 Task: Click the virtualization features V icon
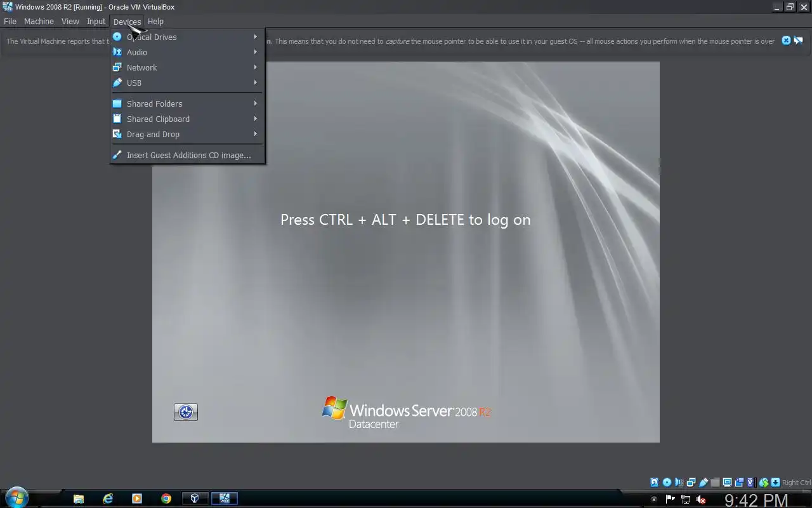(750, 483)
